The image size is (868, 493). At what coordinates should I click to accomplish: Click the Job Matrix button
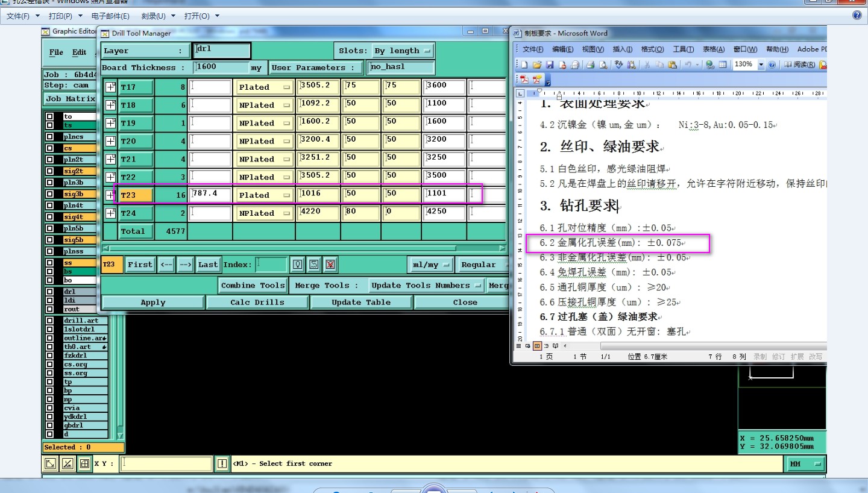70,99
